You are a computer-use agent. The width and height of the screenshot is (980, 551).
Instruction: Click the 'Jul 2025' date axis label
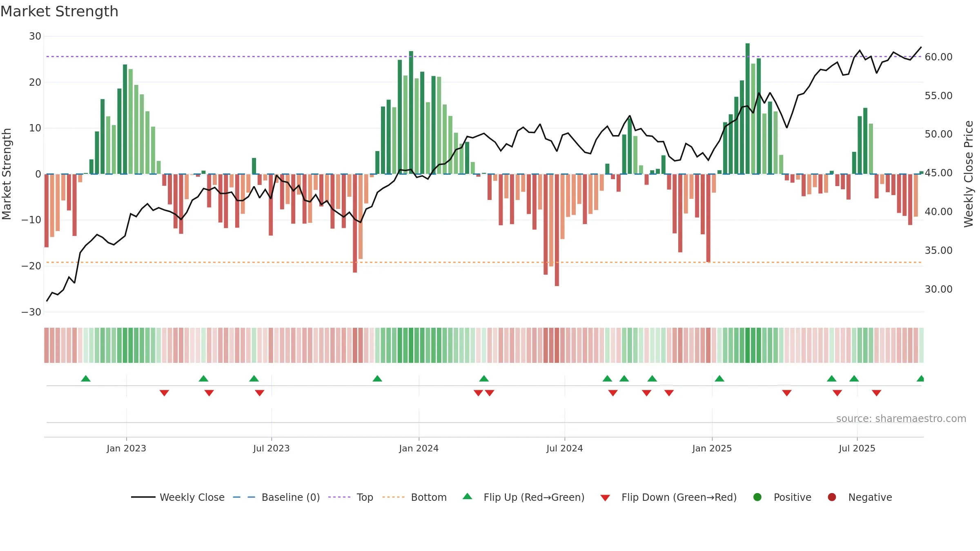[857, 449]
